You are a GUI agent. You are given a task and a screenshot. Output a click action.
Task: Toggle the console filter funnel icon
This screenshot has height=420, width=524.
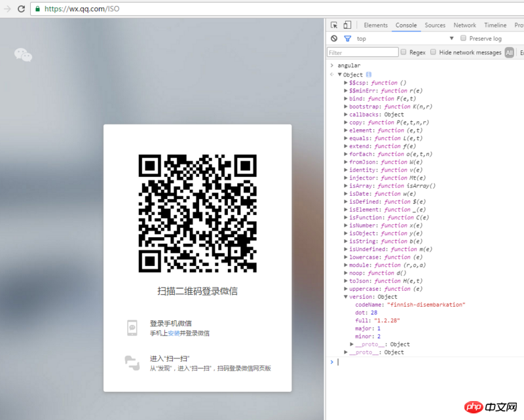click(348, 39)
